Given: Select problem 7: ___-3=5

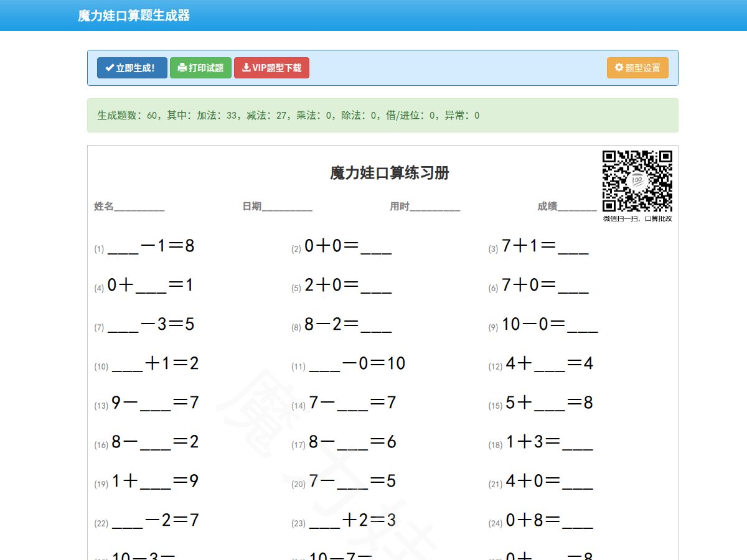Looking at the screenshot, I should [x=144, y=325].
